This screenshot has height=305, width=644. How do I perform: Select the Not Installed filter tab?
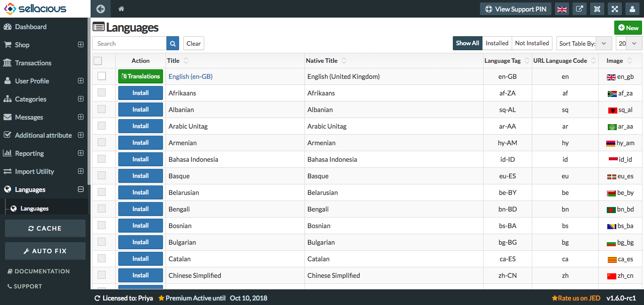(x=532, y=43)
